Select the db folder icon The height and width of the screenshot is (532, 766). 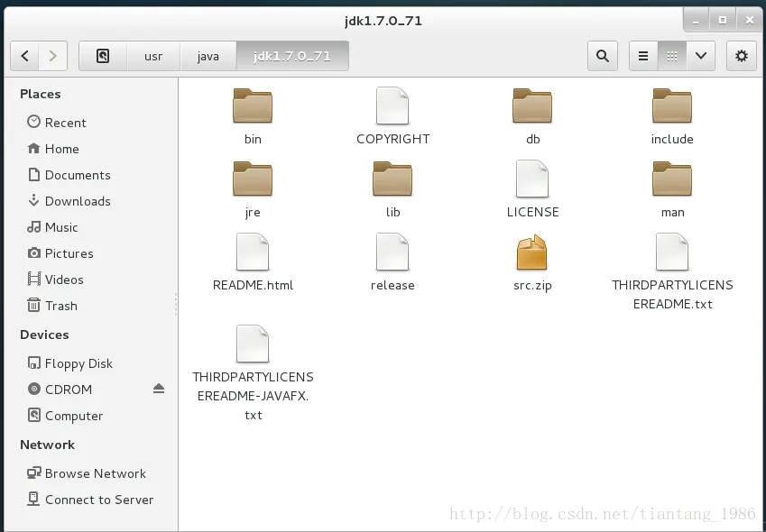point(532,105)
